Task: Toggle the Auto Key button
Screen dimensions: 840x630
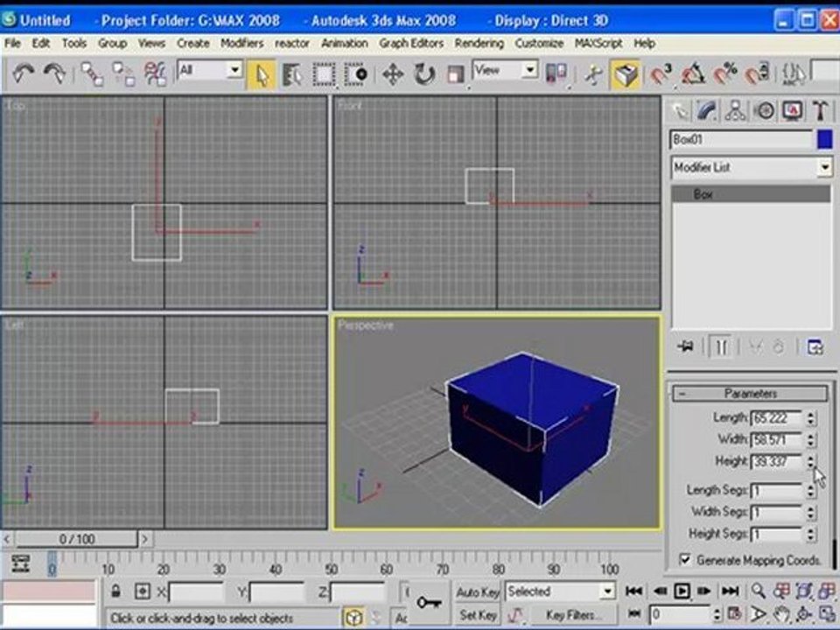Action: pos(478,592)
